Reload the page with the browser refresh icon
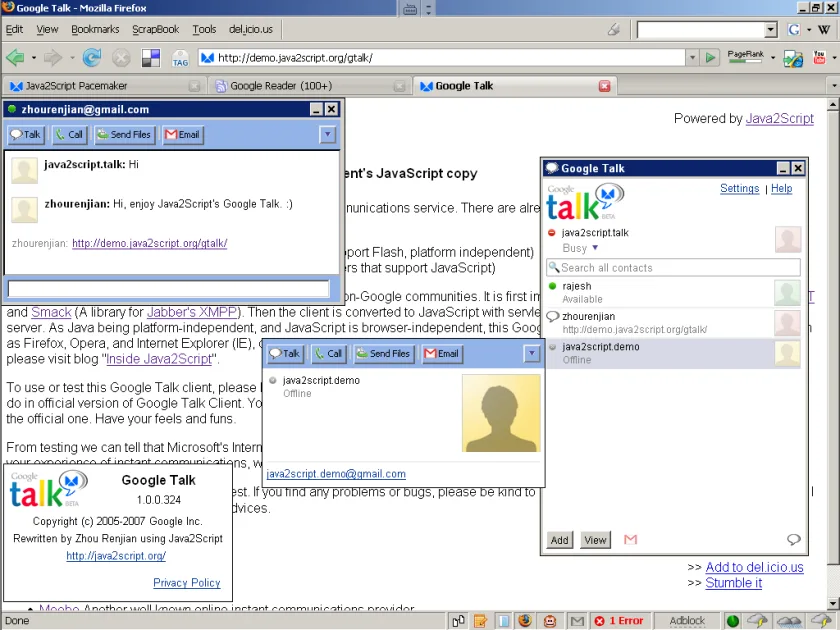This screenshot has width=840, height=630. click(92, 57)
